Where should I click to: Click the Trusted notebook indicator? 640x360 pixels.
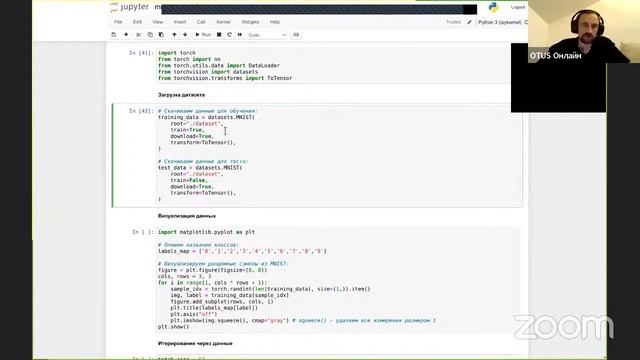coord(453,22)
